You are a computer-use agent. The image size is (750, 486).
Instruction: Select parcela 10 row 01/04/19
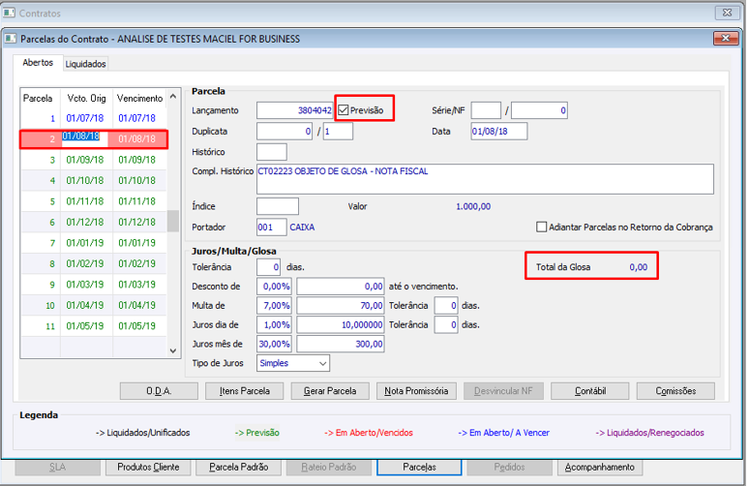point(94,305)
